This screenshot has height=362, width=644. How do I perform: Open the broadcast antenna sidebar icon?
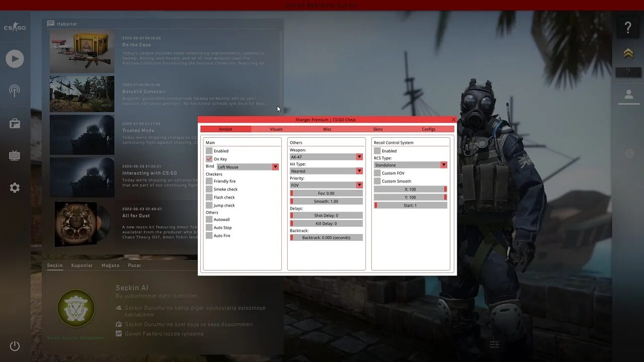(x=15, y=91)
